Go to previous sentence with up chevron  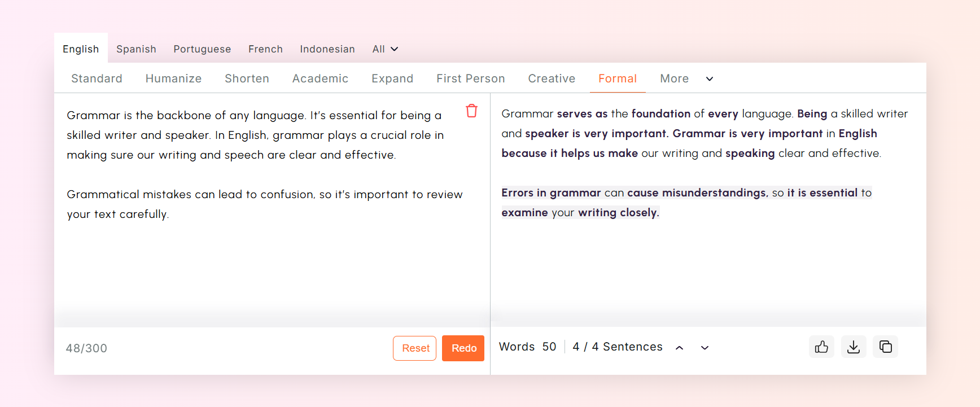click(680, 348)
